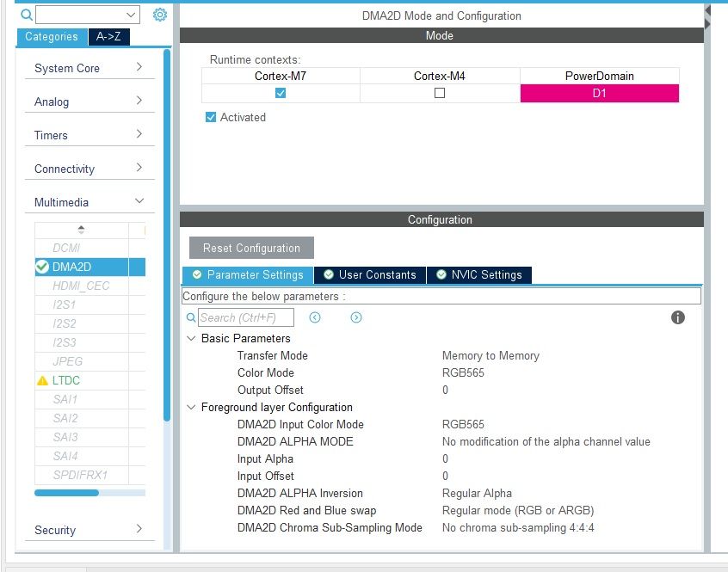Click the Transfer Mode value Memory to Memory

(490, 355)
